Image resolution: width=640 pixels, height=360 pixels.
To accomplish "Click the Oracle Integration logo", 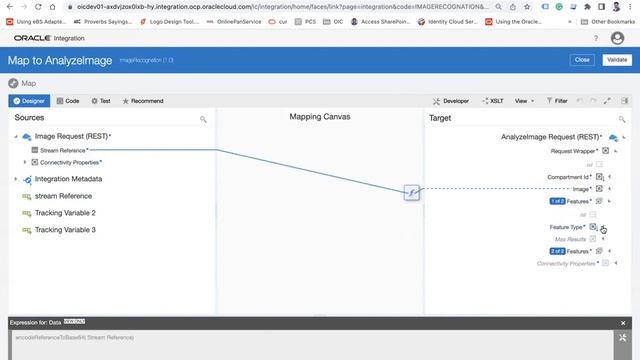I will [49, 38].
